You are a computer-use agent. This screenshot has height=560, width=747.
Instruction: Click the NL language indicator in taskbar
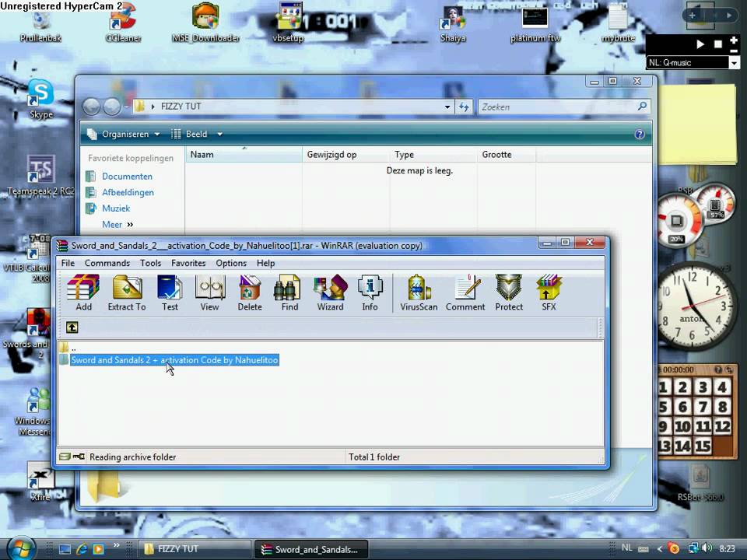click(627, 548)
